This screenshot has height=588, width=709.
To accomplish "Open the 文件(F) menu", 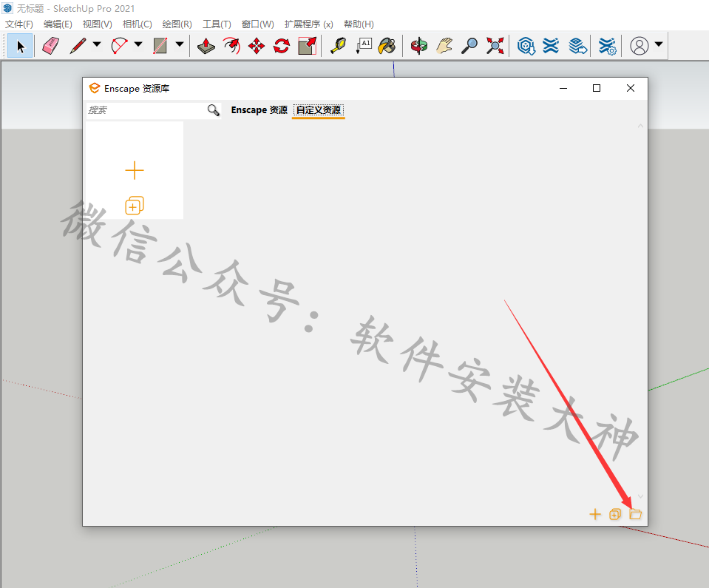I will [x=19, y=24].
